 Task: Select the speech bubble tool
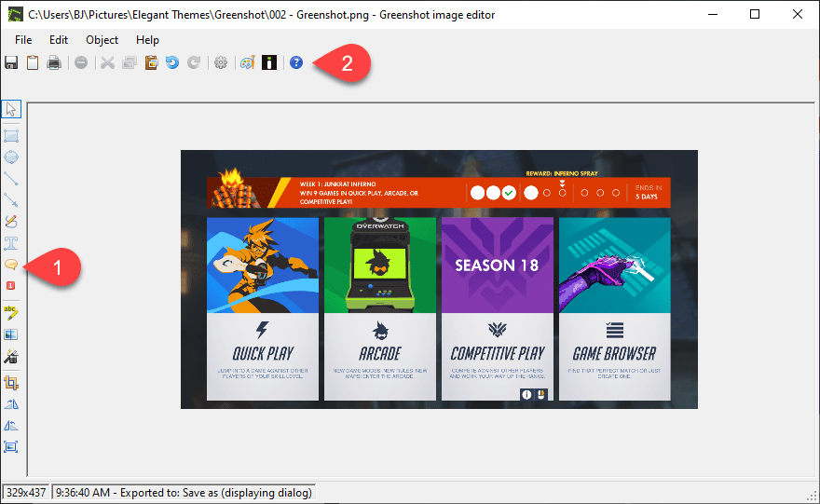[x=12, y=266]
